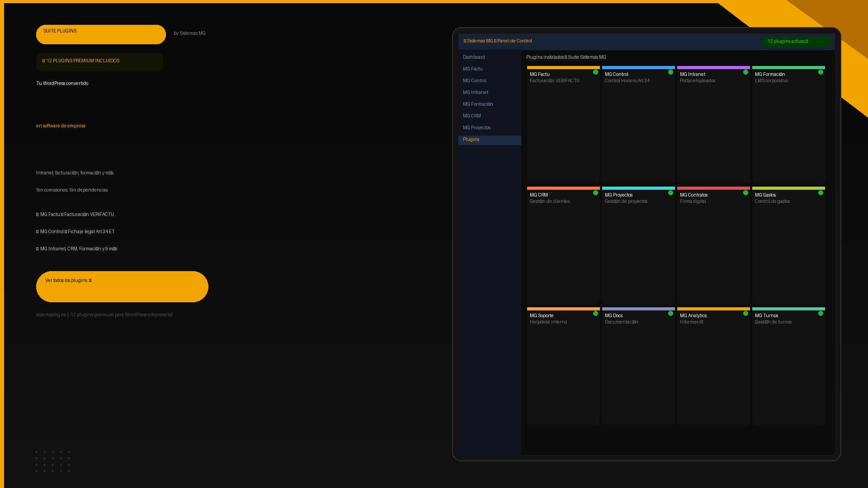Click the active dot on MG CRM card
This screenshot has width=868, height=488.
click(x=595, y=193)
